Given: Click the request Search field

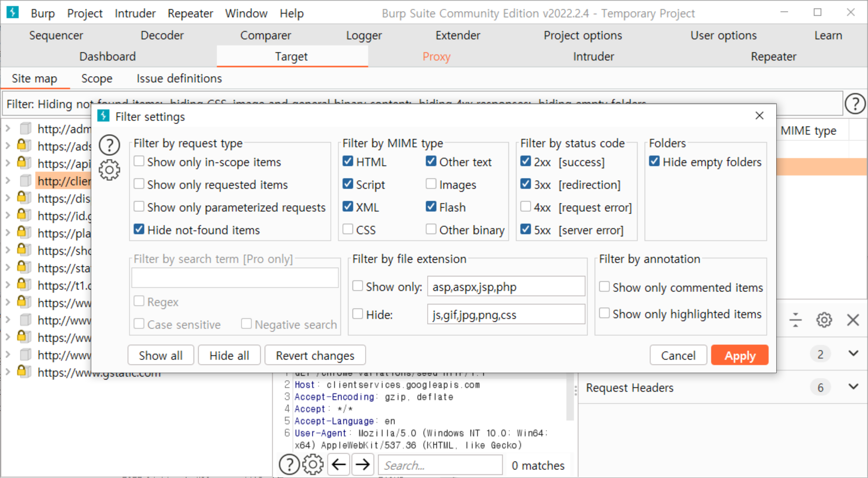Looking at the screenshot, I should (x=440, y=465).
